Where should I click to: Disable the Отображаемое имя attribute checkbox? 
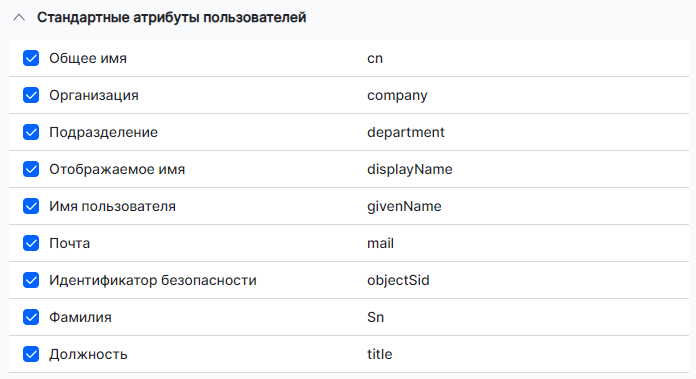(x=31, y=169)
